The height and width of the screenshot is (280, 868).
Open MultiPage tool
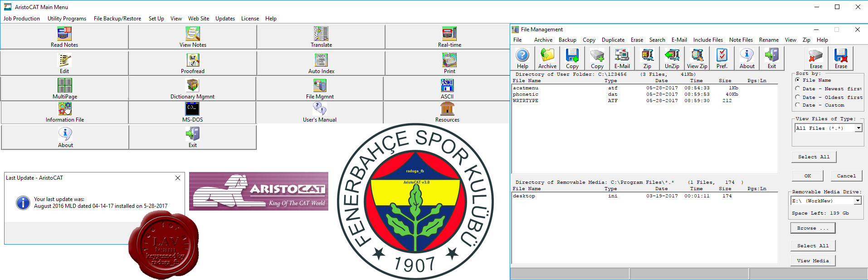[64, 89]
